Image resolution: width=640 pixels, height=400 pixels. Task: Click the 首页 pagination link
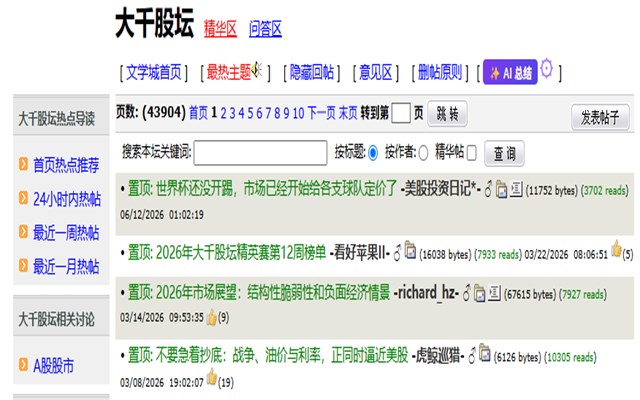[198, 113]
